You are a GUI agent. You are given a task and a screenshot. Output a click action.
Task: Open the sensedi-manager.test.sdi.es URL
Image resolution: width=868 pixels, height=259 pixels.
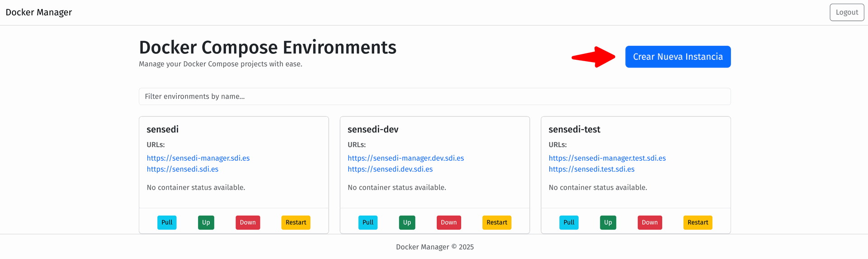click(x=607, y=158)
